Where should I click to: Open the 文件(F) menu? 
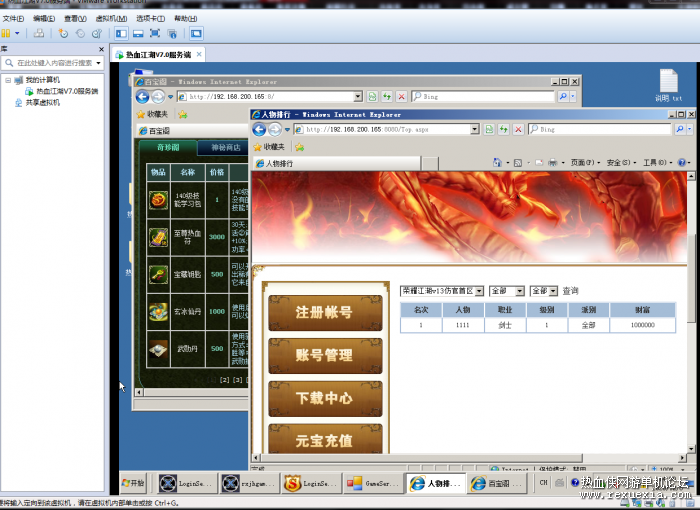(13, 18)
